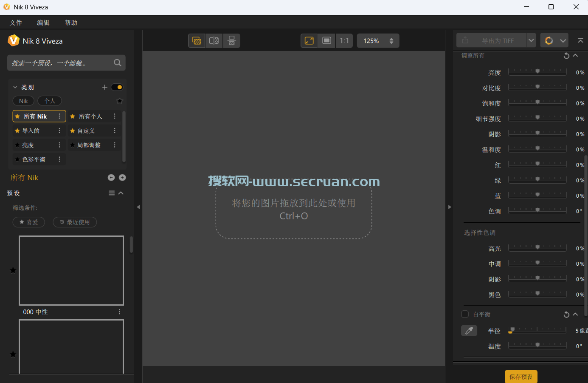Select the 所有 Nik category
This screenshot has width=588, height=383.
(x=39, y=116)
